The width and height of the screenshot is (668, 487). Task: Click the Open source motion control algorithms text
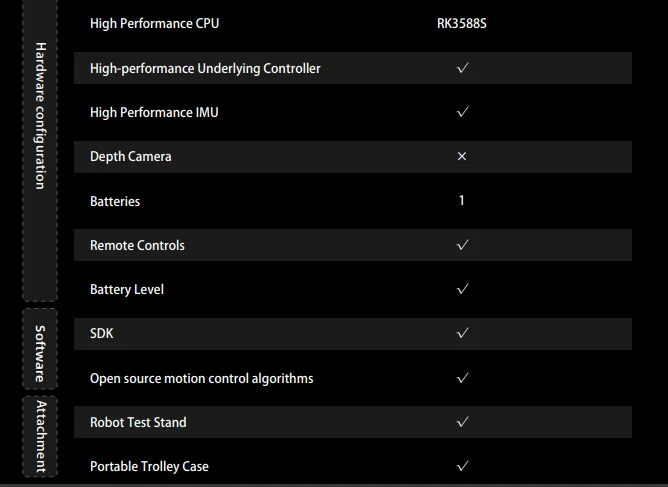(202, 378)
